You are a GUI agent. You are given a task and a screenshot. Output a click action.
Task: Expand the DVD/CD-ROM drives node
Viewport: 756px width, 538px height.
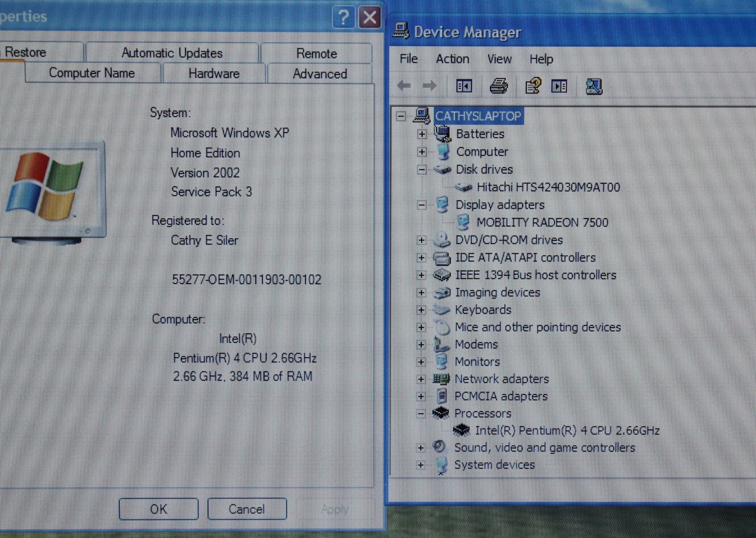tap(421, 240)
